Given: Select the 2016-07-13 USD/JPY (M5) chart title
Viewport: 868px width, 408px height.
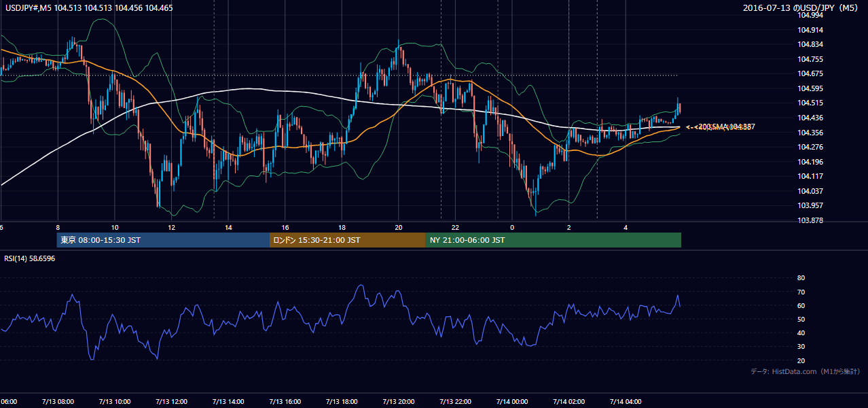Looking at the screenshot, I should [x=801, y=8].
